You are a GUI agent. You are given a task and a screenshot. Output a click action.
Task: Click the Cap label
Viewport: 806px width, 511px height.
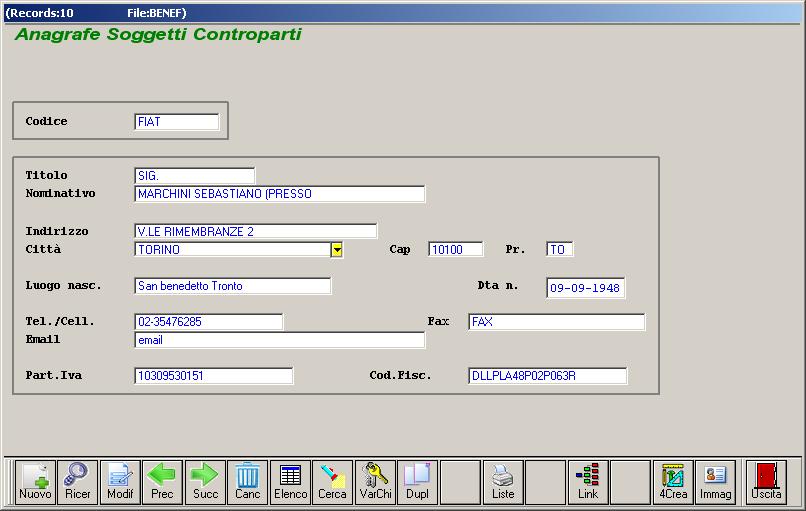click(x=400, y=249)
